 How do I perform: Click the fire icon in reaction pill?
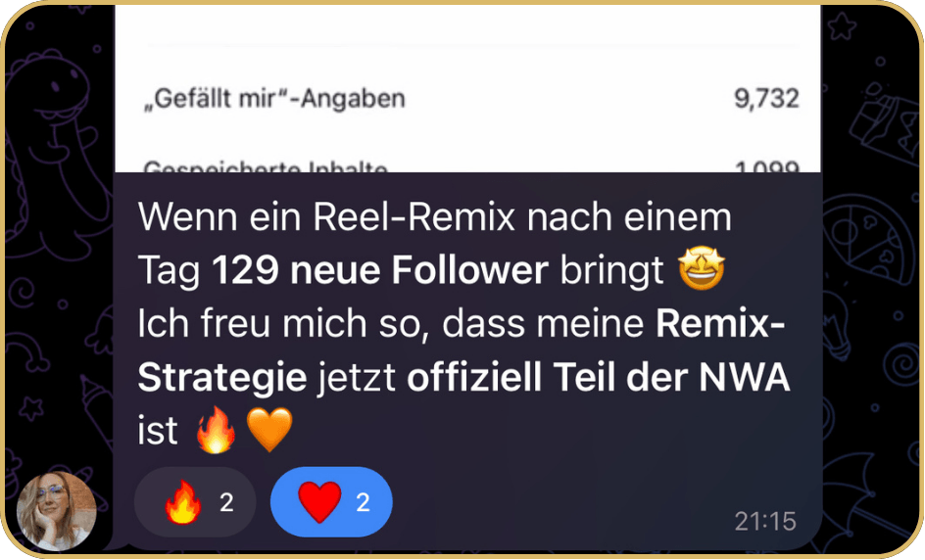tap(183, 501)
